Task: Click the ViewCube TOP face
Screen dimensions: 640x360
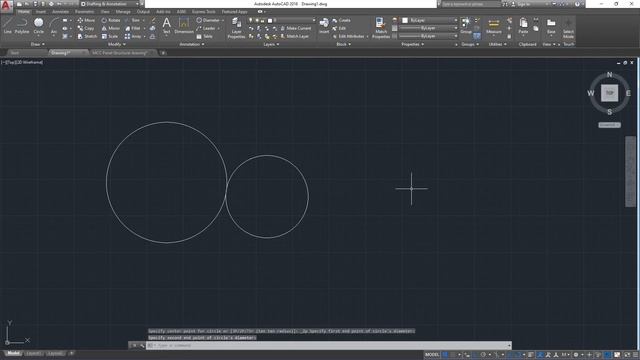Action: point(609,93)
